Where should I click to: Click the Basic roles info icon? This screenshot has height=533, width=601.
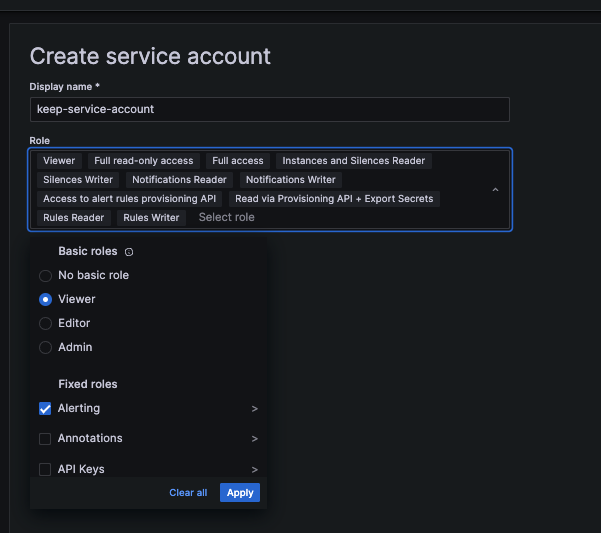click(129, 252)
